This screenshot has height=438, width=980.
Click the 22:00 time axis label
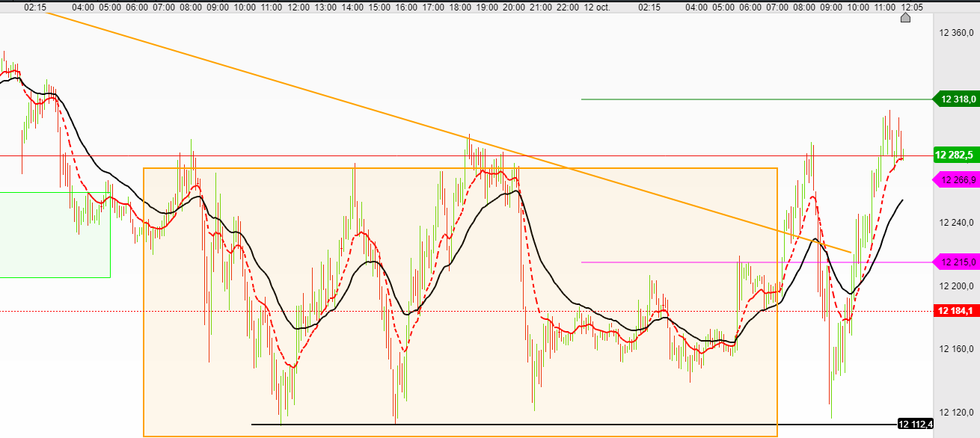[568, 7]
